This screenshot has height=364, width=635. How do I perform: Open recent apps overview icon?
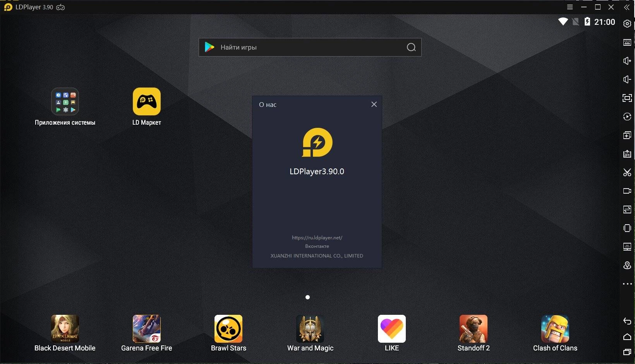[x=627, y=352]
